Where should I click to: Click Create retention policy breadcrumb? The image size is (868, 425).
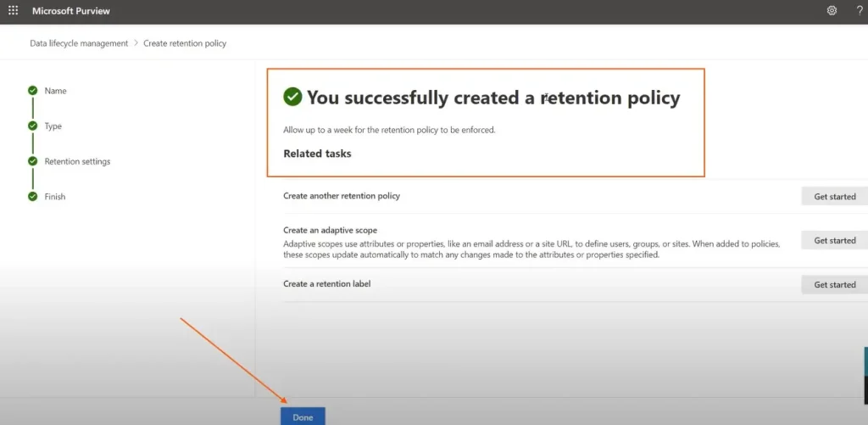(185, 43)
